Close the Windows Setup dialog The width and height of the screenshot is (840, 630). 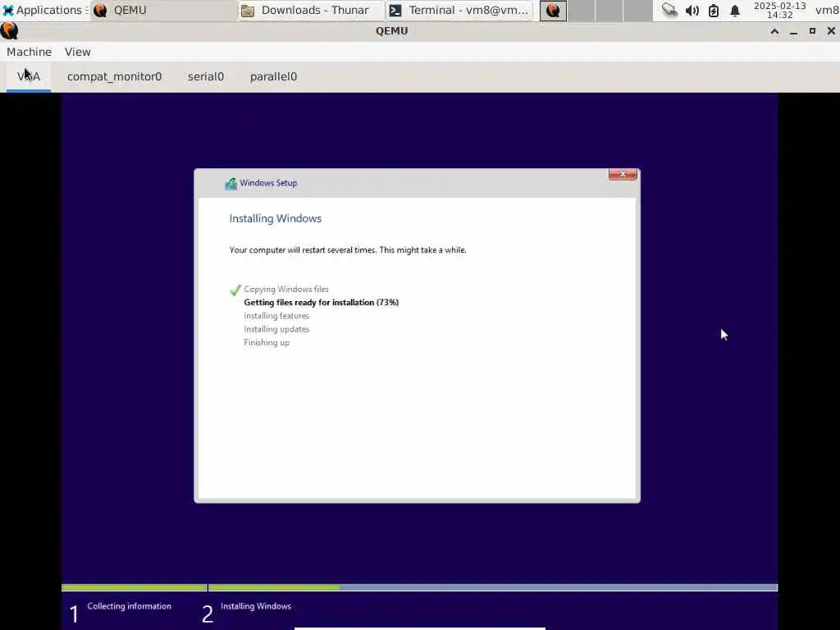pyautogui.click(x=623, y=174)
